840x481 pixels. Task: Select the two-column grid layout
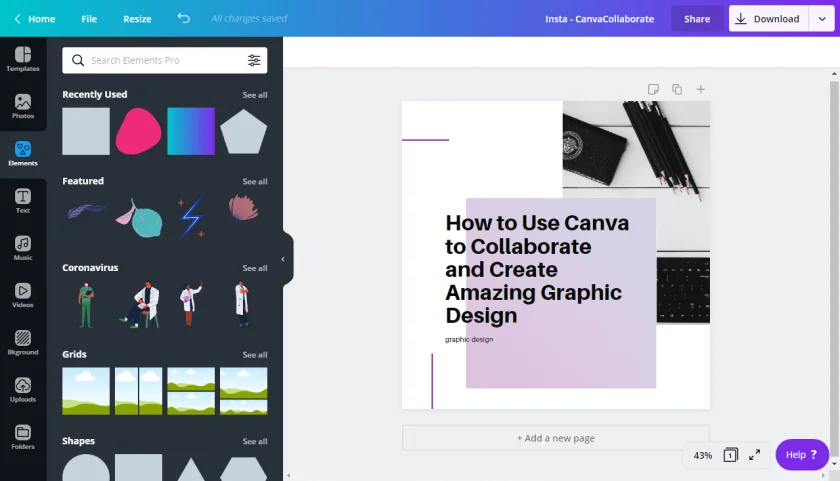coord(138,391)
